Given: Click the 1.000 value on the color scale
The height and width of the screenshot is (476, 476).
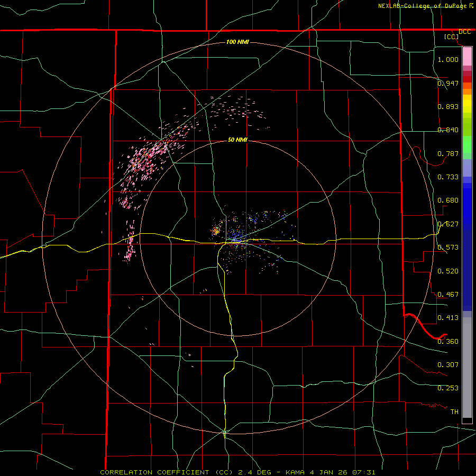Looking at the screenshot, I should 448,59.
